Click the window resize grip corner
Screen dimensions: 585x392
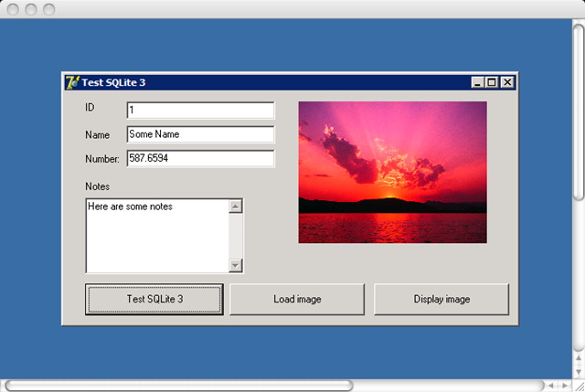pyautogui.click(x=579, y=386)
